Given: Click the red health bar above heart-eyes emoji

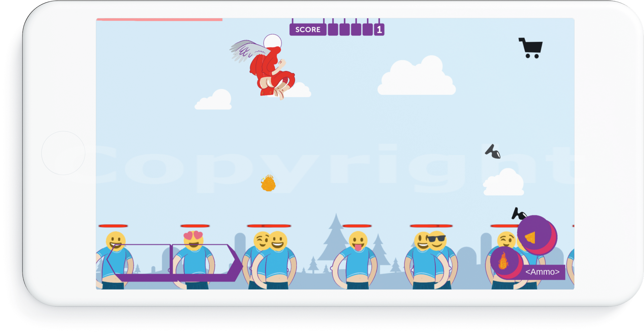Looking at the screenshot, I should point(195,226).
